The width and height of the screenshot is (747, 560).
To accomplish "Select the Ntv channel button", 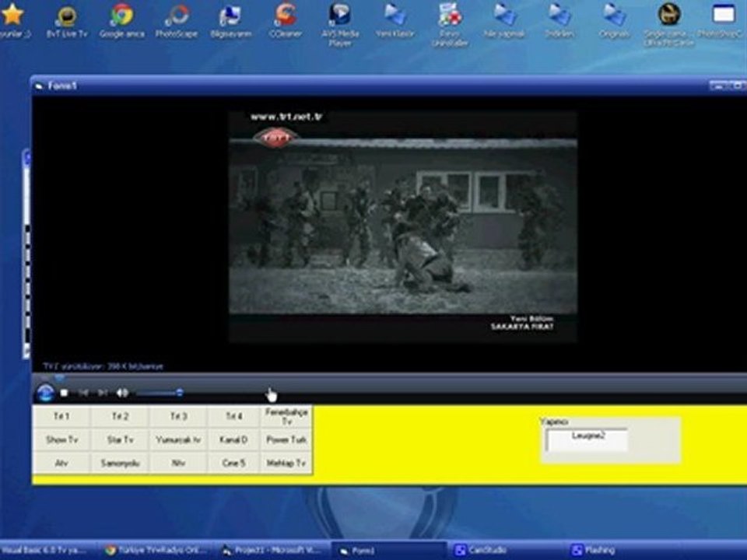I will click(179, 462).
